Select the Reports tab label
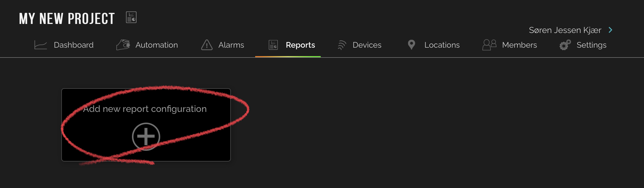 300,45
